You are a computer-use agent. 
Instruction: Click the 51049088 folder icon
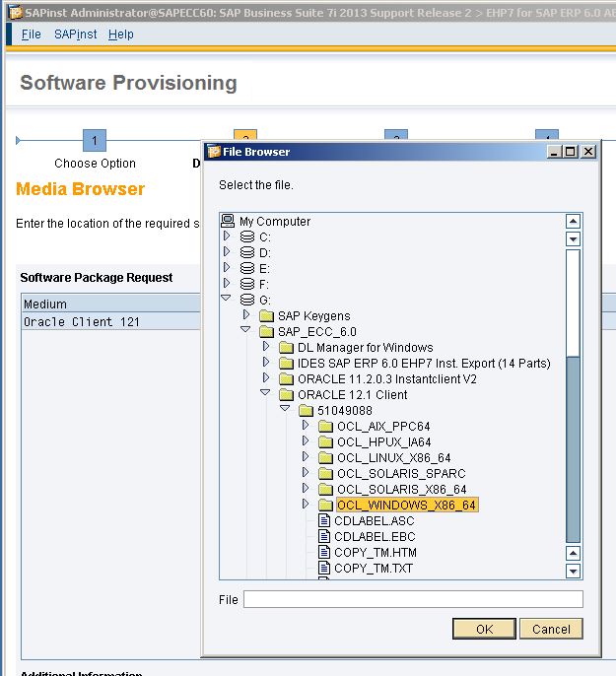point(306,410)
